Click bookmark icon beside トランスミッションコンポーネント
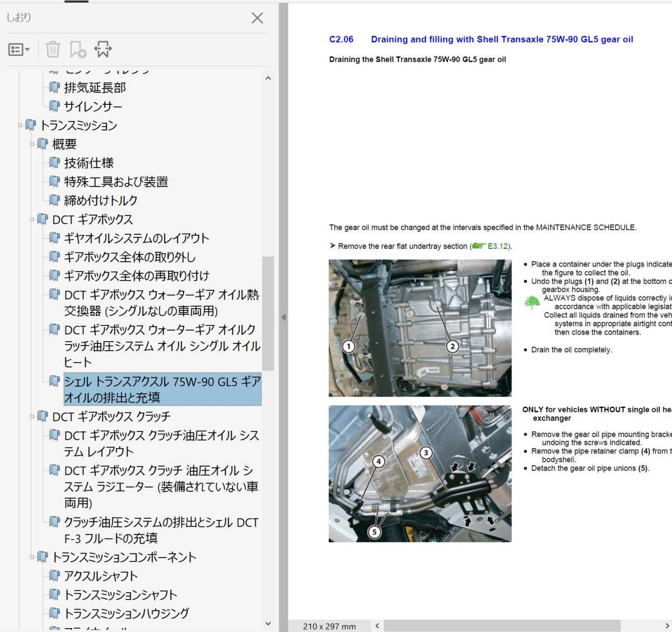 pyautogui.click(x=43, y=557)
